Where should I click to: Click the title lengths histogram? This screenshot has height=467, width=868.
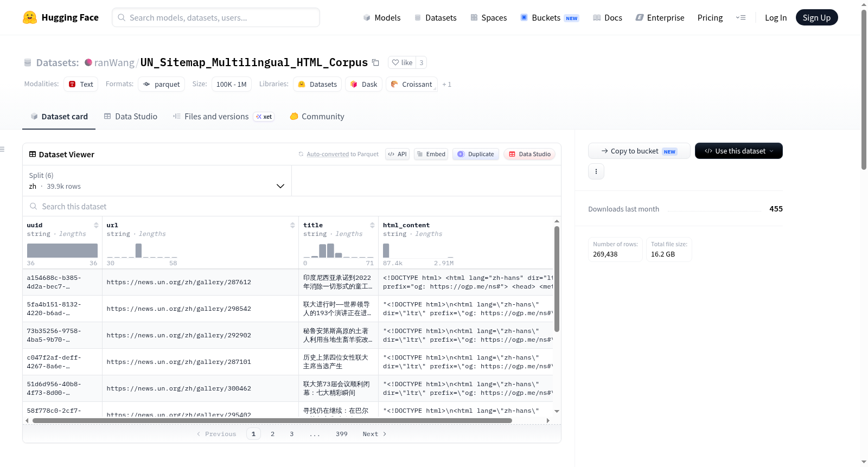tap(339, 251)
